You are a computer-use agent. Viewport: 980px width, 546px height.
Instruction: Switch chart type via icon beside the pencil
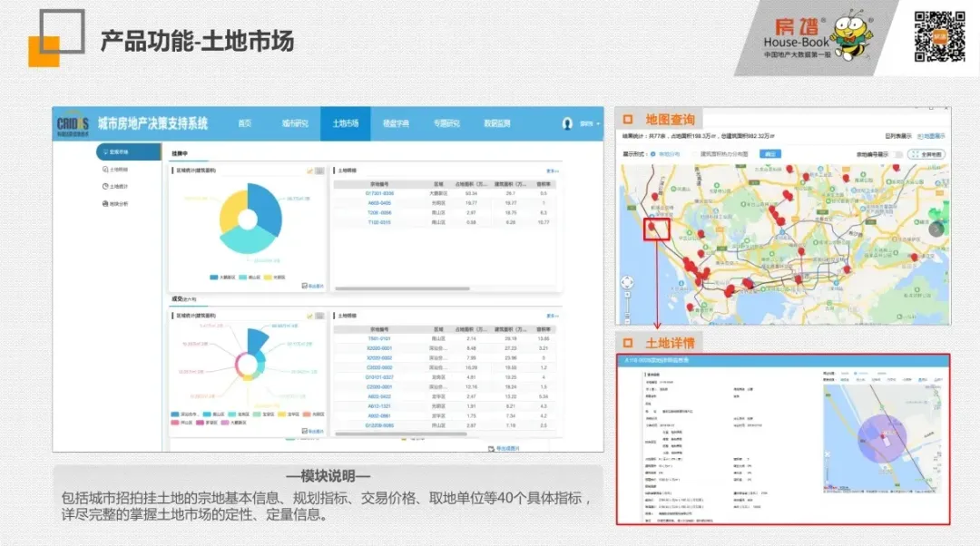click(x=318, y=170)
